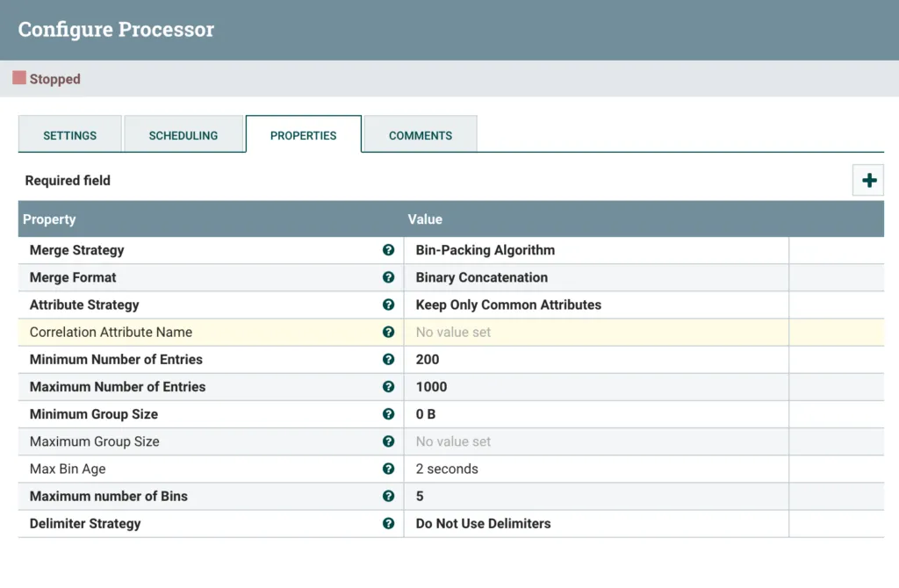Open Delimiter Strategy Do Not Use Delimiters

pyautogui.click(x=483, y=523)
